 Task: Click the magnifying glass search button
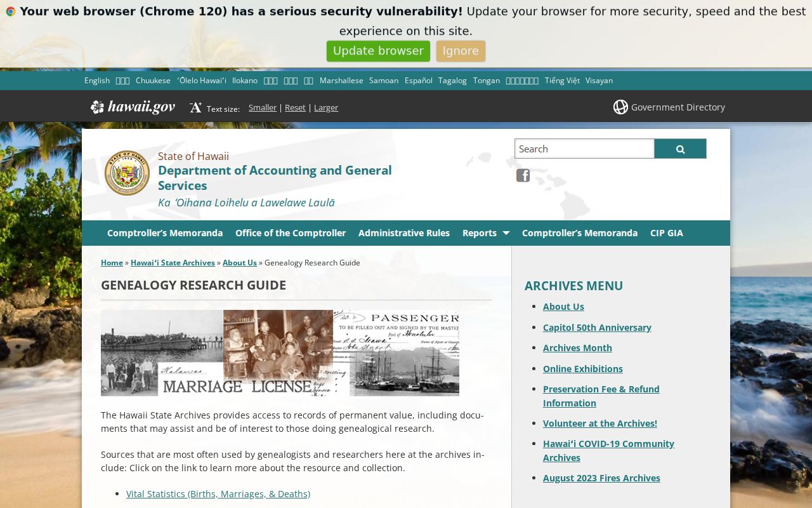pyautogui.click(x=680, y=149)
